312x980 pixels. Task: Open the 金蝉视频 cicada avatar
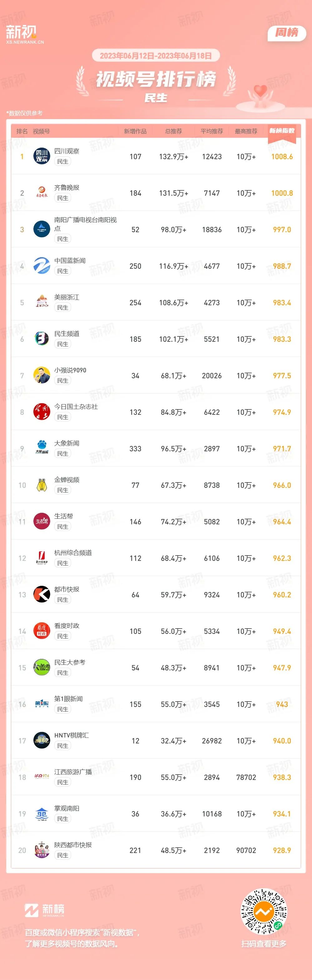tap(42, 485)
